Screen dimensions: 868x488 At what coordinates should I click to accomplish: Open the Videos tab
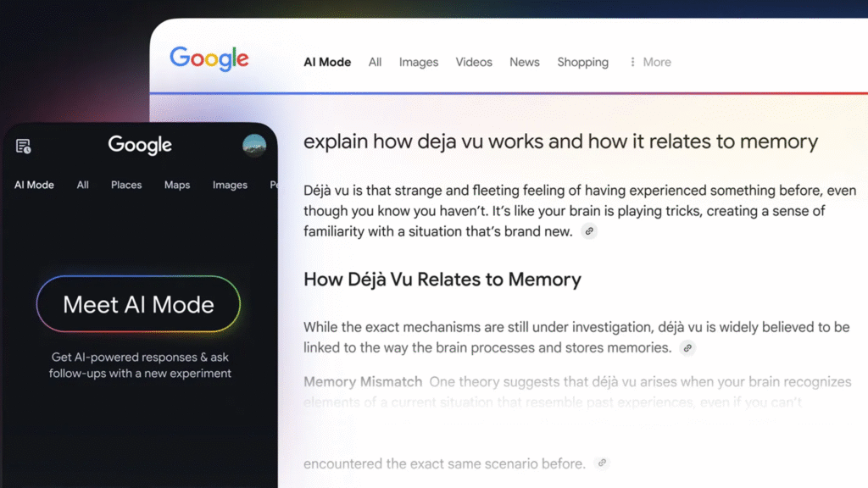[x=474, y=62]
